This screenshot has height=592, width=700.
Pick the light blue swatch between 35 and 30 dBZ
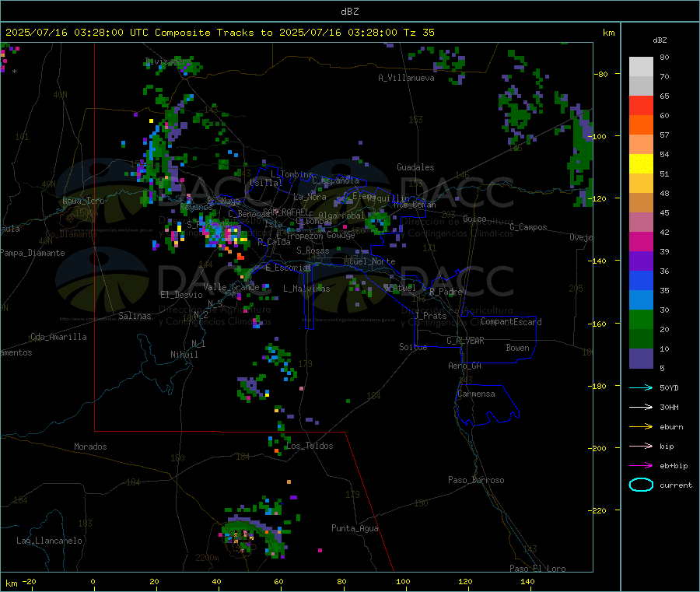641,300
